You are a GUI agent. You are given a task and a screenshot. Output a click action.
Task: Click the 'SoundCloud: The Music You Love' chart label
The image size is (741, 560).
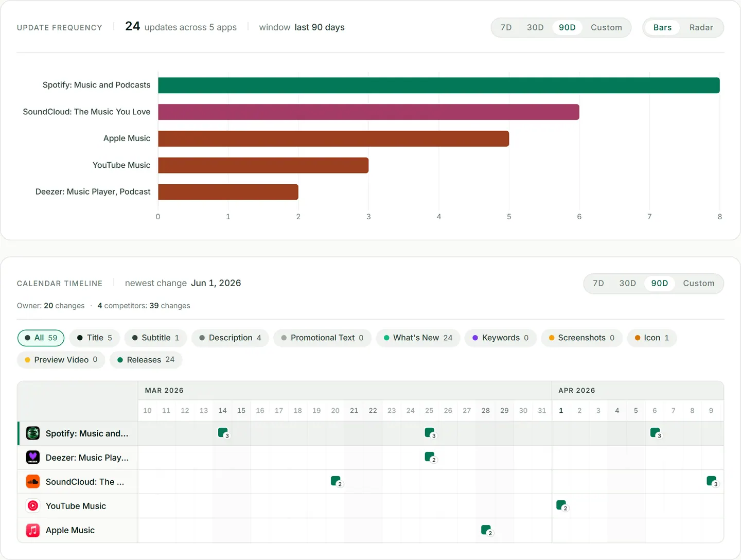click(x=86, y=112)
